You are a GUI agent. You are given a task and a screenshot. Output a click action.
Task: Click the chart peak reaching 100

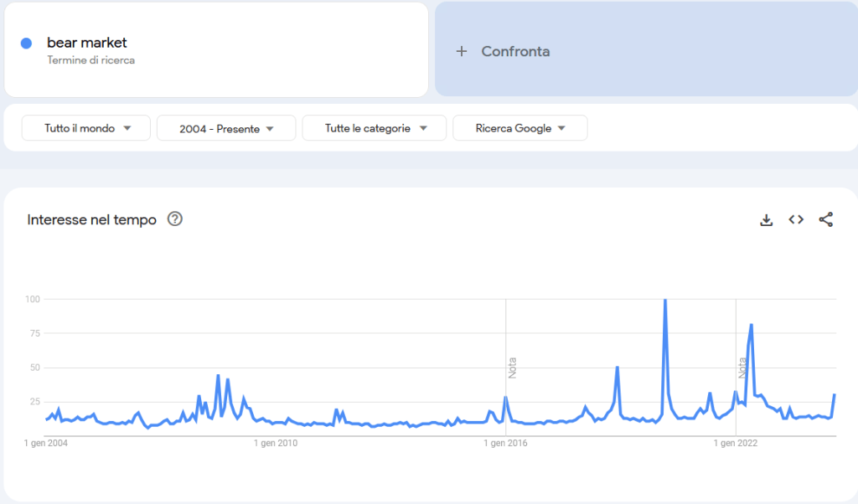tap(664, 301)
